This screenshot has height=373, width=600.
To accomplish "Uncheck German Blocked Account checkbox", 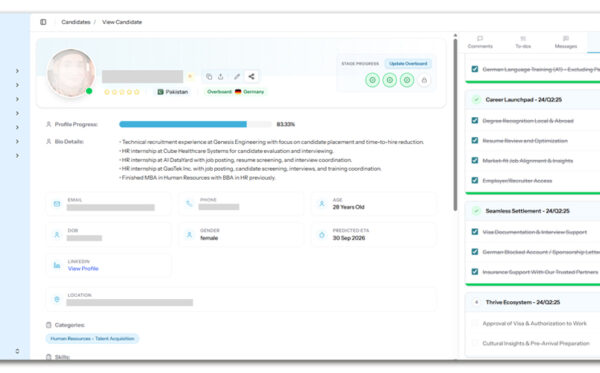I will 475,252.
